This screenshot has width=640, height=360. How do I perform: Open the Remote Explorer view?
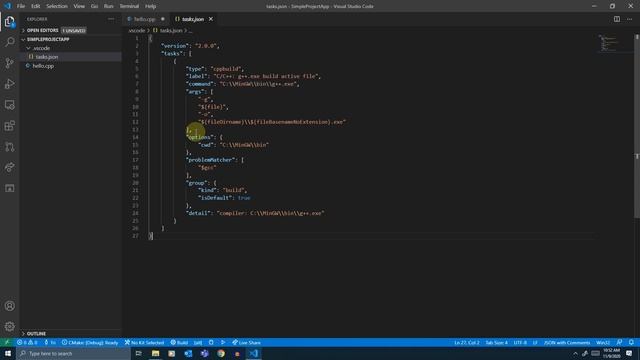click(9, 104)
